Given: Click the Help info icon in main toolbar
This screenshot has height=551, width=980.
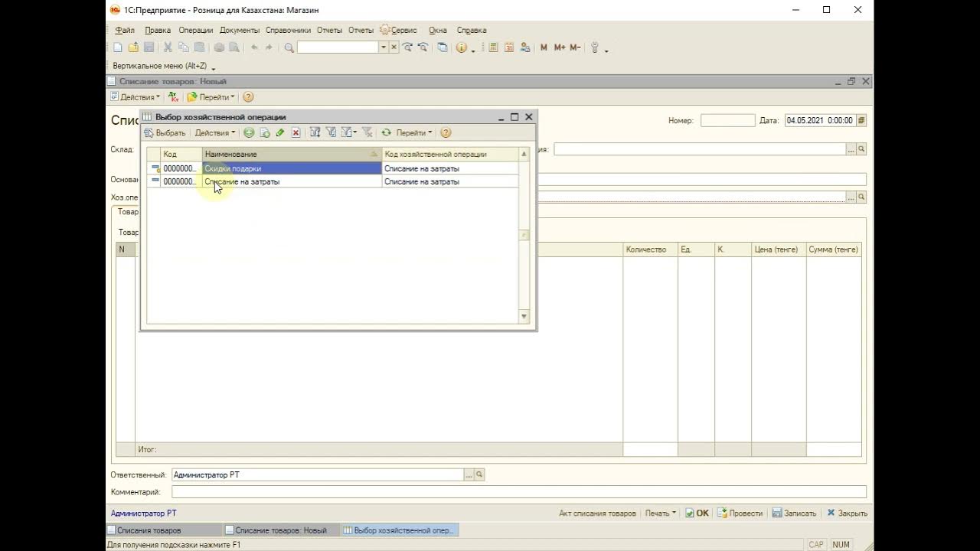Looking at the screenshot, I should pyautogui.click(x=462, y=47).
